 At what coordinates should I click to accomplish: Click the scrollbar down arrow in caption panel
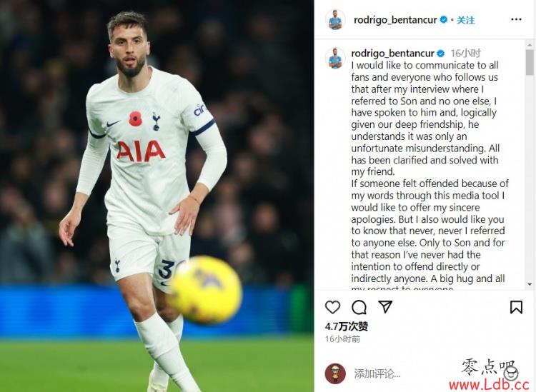click(530, 284)
